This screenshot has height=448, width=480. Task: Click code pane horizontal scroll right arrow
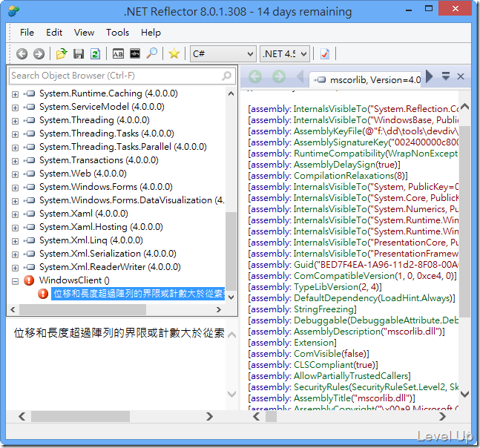click(443, 417)
